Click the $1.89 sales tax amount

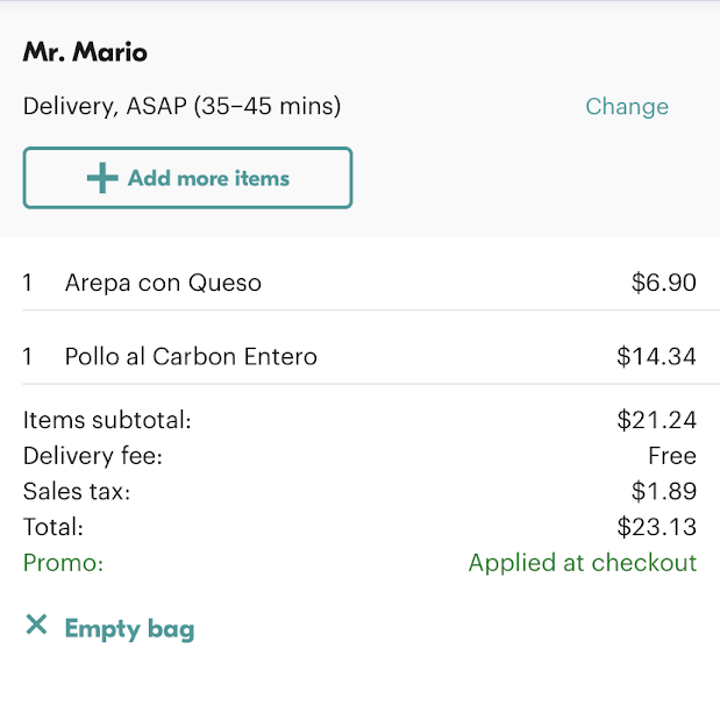tap(663, 491)
